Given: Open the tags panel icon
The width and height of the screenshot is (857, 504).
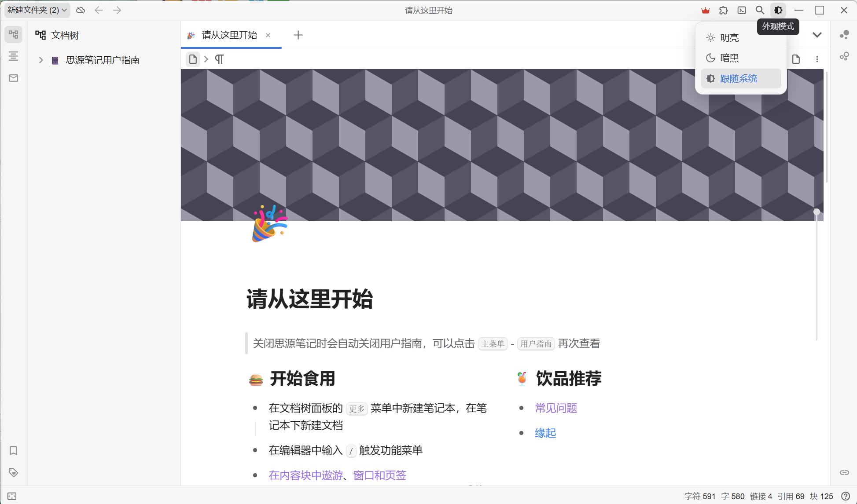Looking at the screenshot, I should point(13,472).
